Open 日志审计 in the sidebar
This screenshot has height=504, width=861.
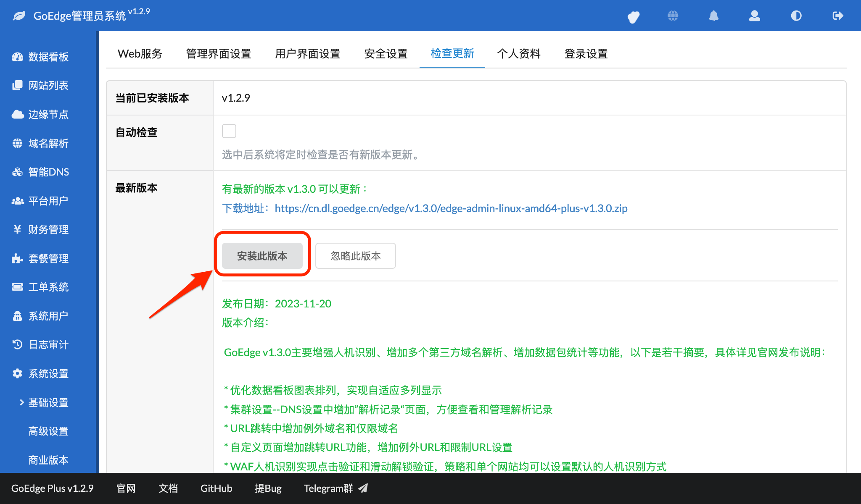click(48, 344)
